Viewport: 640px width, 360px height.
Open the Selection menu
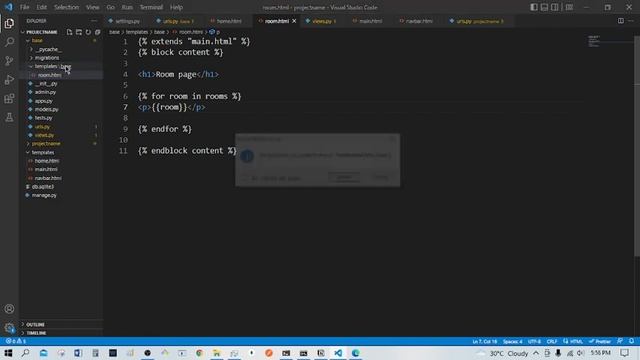tap(66, 7)
